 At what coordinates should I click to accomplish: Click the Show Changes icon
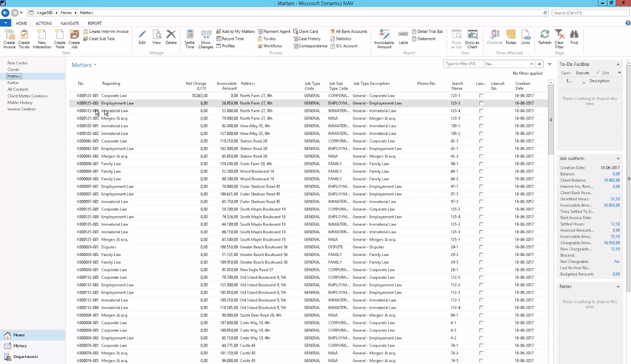tap(206, 39)
